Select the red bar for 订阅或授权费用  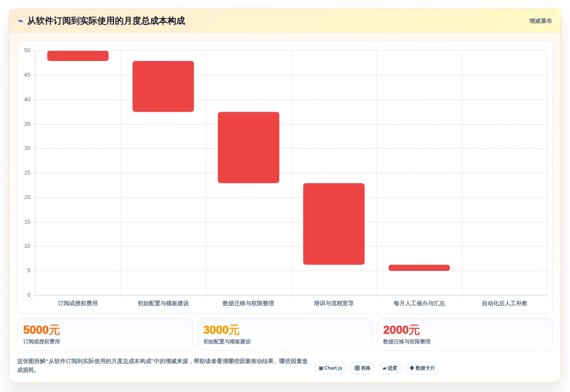[78, 56]
